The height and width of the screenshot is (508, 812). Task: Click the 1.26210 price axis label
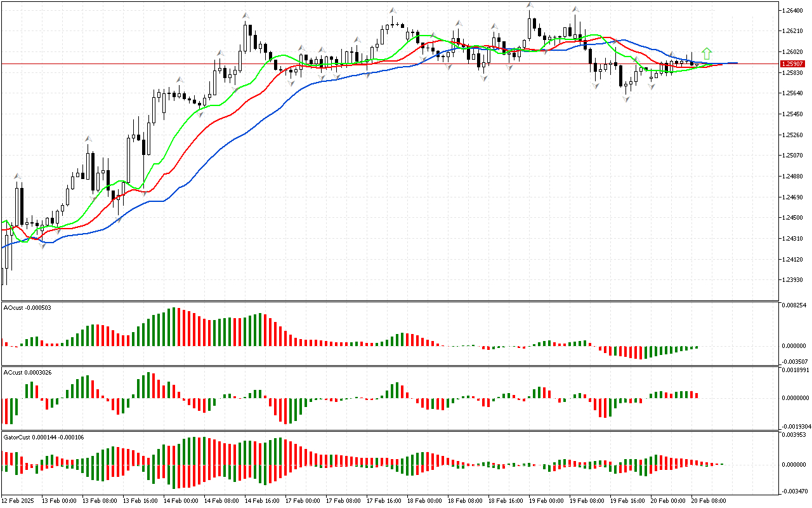click(x=793, y=31)
